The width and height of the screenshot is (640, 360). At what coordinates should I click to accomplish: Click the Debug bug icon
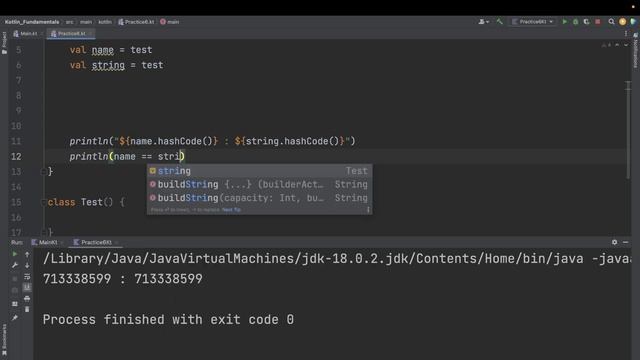(576, 22)
